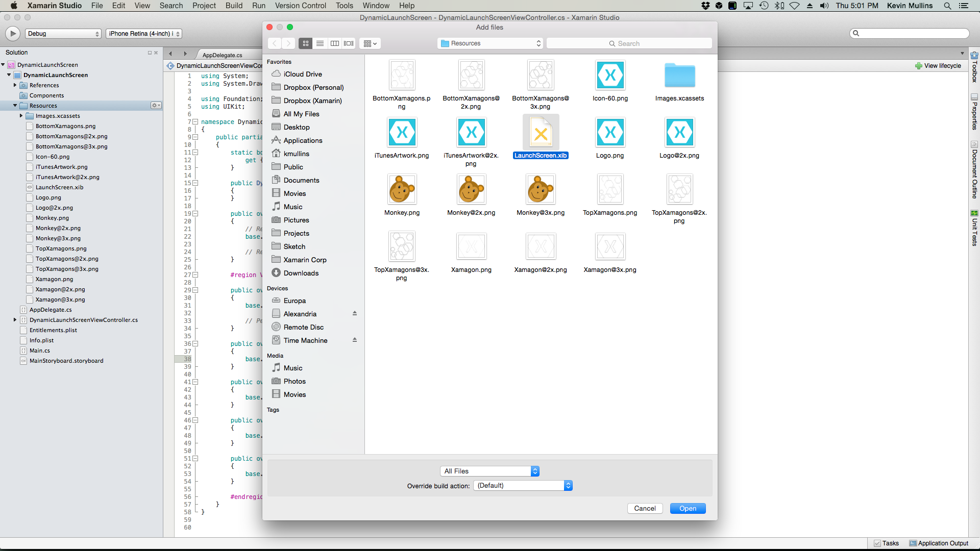Open the Tools menu
This screenshot has height=551, width=980.
[345, 6]
